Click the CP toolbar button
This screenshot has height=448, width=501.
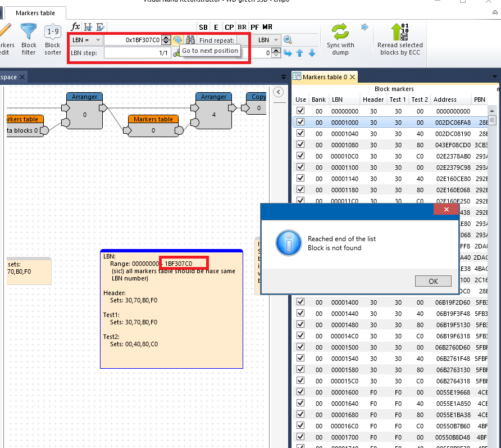tap(229, 27)
